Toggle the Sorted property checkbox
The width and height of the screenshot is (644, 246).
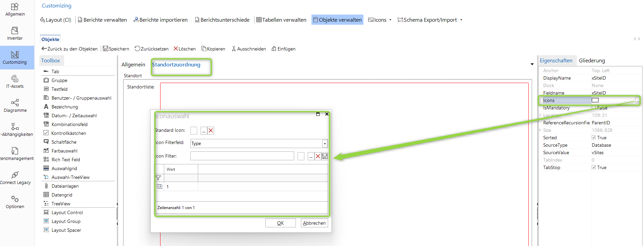tap(594, 138)
